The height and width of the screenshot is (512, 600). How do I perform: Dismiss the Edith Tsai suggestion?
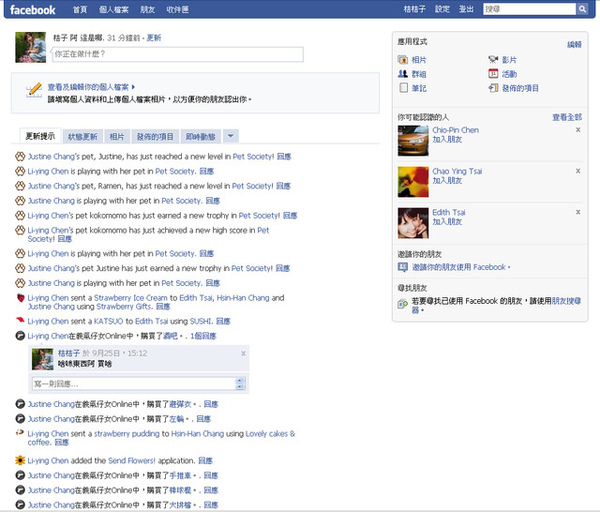[x=578, y=212]
